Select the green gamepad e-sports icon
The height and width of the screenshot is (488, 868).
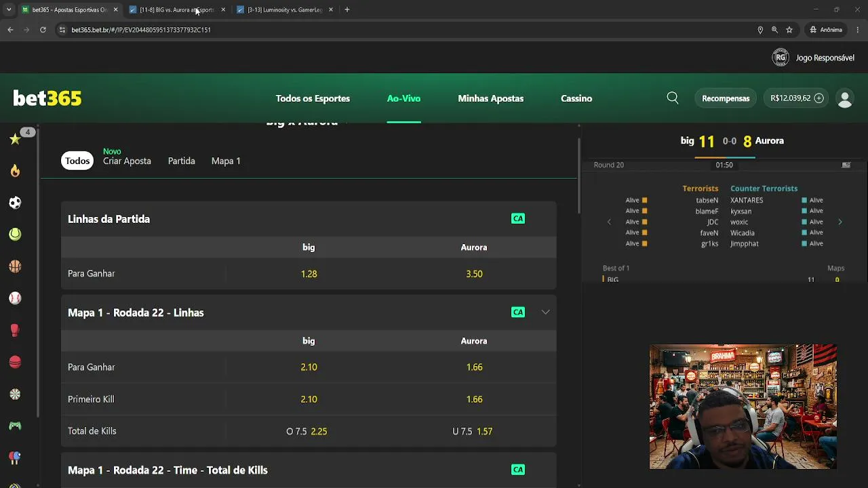(x=15, y=426)
